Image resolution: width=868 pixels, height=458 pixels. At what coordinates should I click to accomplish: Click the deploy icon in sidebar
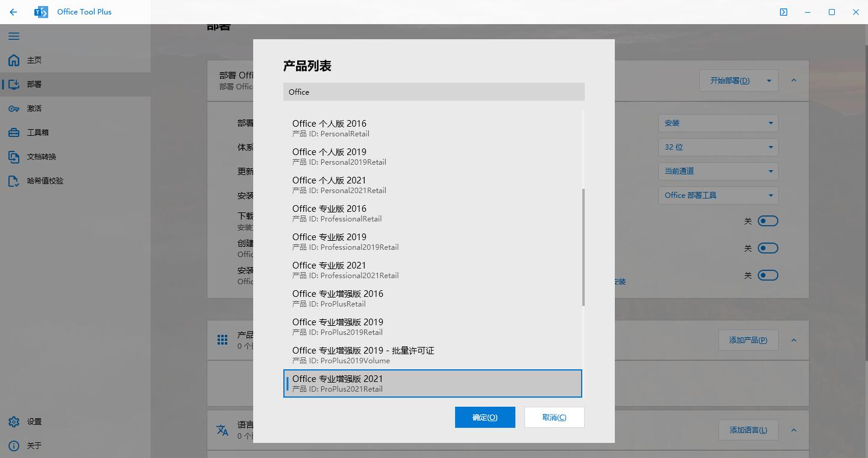point(14,84)
